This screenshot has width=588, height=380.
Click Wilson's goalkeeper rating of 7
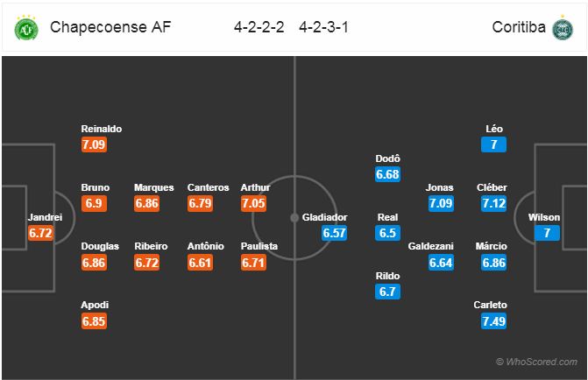tap(547, 233)
